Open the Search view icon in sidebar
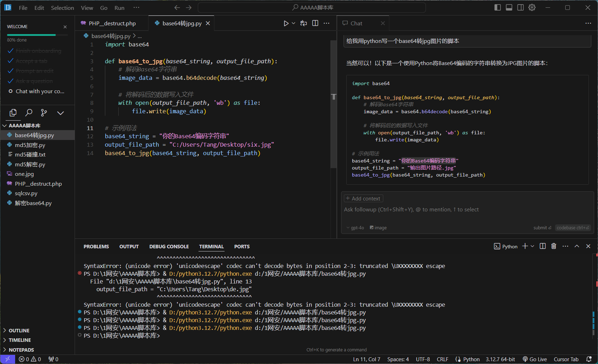The height and width of the screenshot is (364, 598). click(29, 113)
